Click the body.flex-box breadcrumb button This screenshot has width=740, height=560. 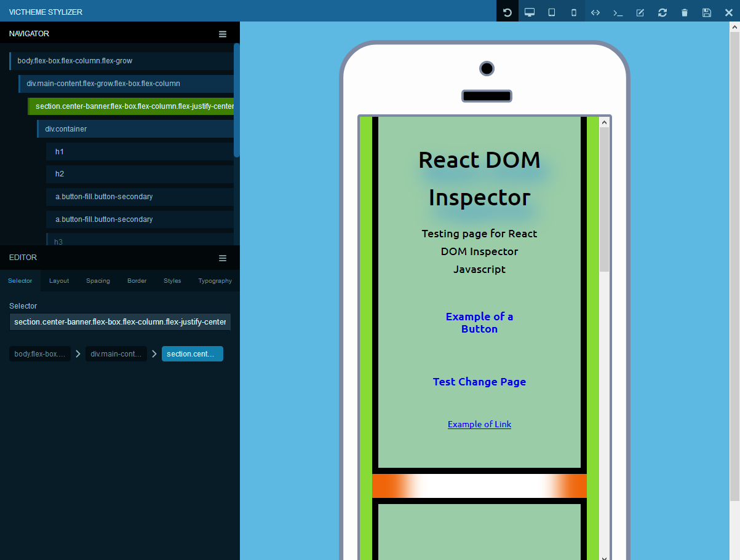click(40, 354)
